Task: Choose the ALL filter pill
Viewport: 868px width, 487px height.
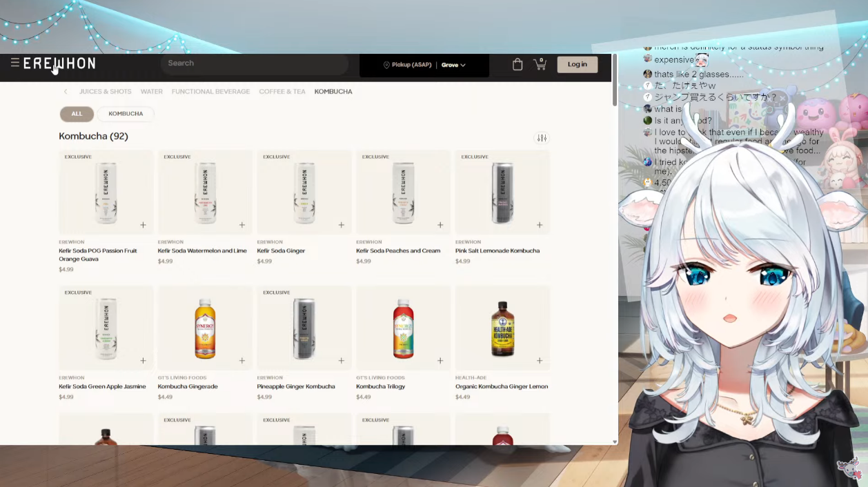Action: (77, 114)
